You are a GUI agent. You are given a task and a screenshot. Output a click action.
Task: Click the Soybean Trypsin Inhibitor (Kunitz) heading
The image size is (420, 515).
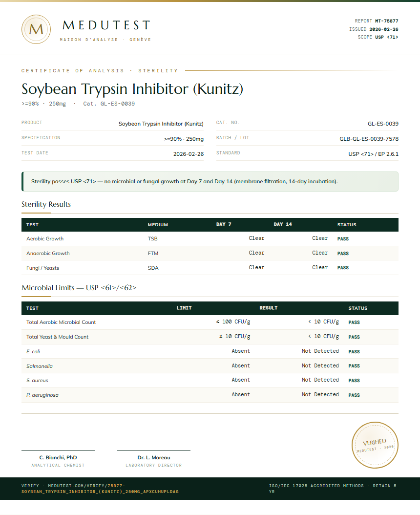132,89
